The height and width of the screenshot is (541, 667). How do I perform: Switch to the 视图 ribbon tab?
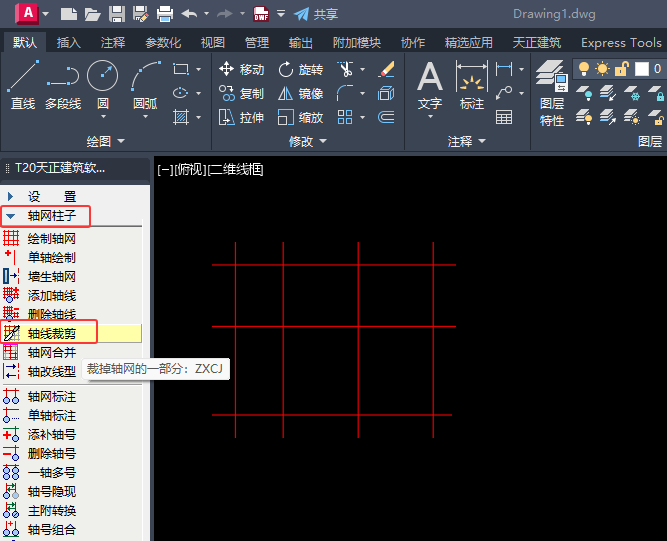click(213, 43)
